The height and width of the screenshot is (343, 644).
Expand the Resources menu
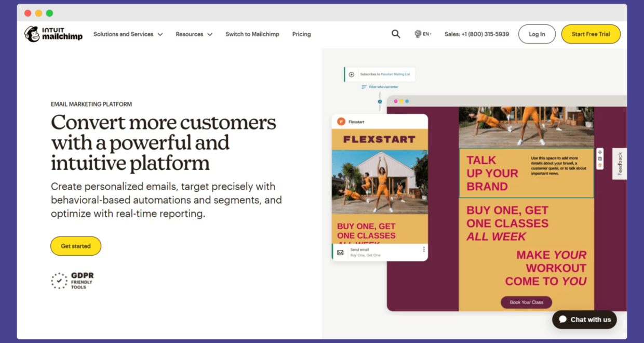[194, 34]
